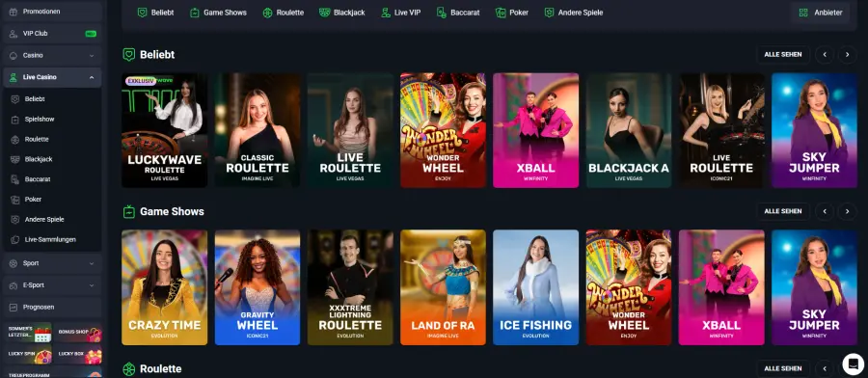Open Wonder Wheel card in Beliebt row
The height and width of the screenshot is (378, 868).
443,130
